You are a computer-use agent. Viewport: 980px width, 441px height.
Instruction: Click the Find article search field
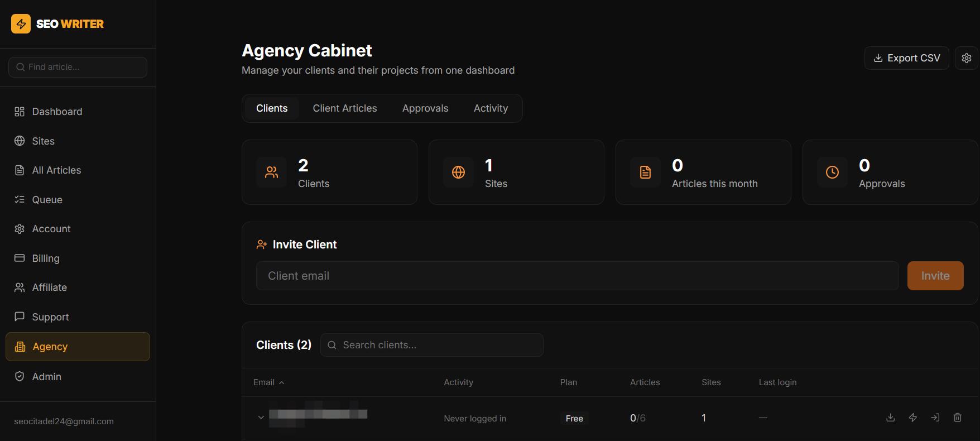point(78,67)
